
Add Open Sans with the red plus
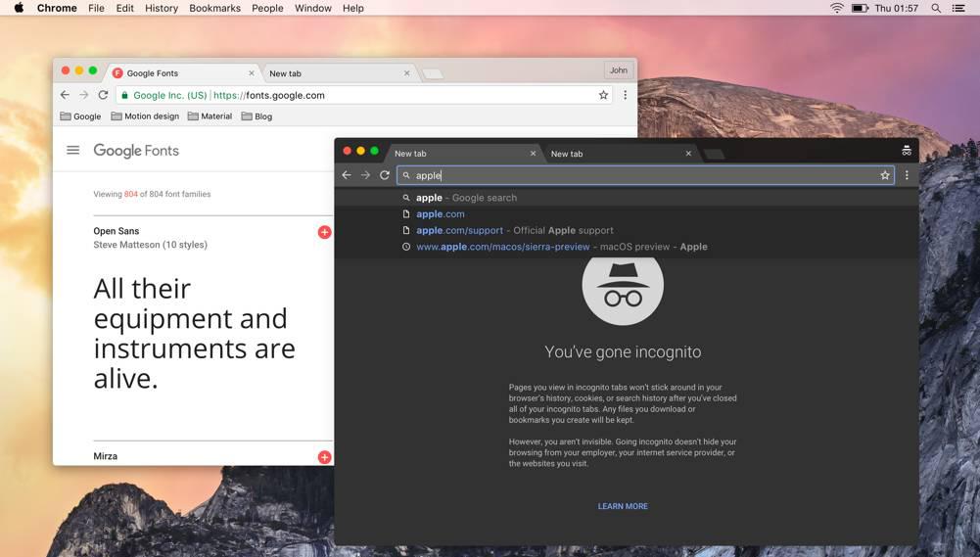pyautogui.click(x=324, y=233)
